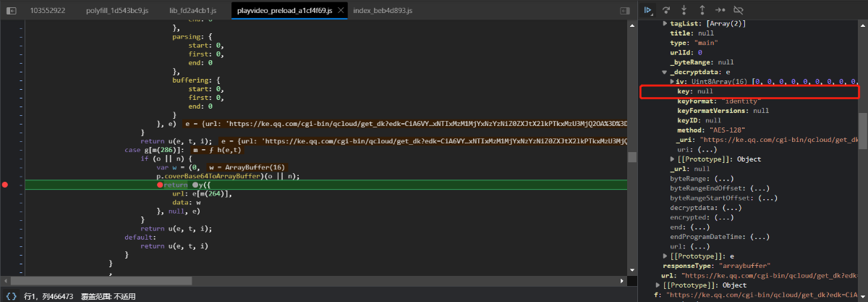Screen dimensions: 868x302
Task: Expand the tagList Array(2) entry
Action: pyautogui.click(x=665, y=24)
